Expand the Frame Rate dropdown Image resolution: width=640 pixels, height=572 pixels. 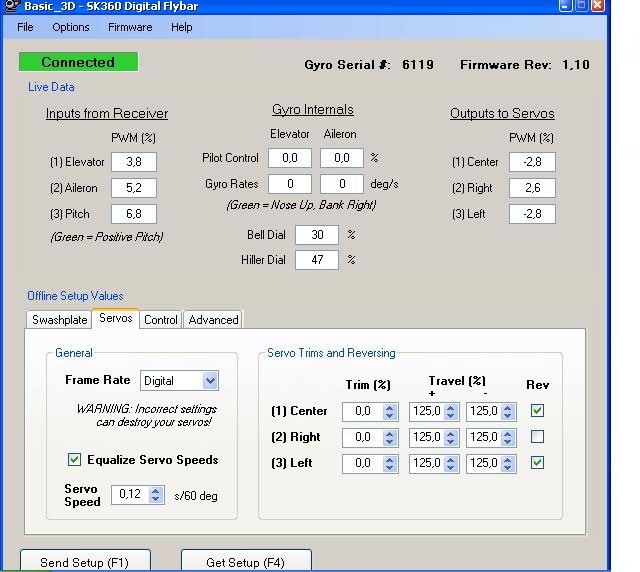tap(210, 381)
